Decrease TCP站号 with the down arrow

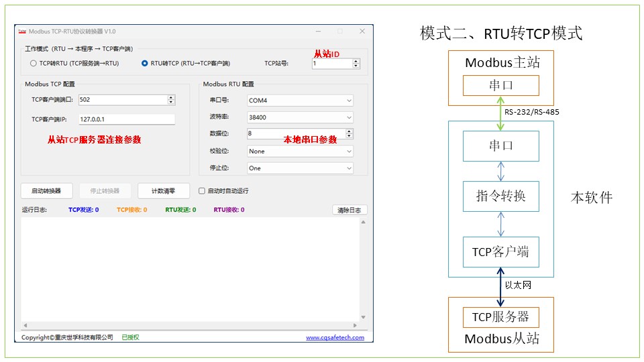click(356, 66)
